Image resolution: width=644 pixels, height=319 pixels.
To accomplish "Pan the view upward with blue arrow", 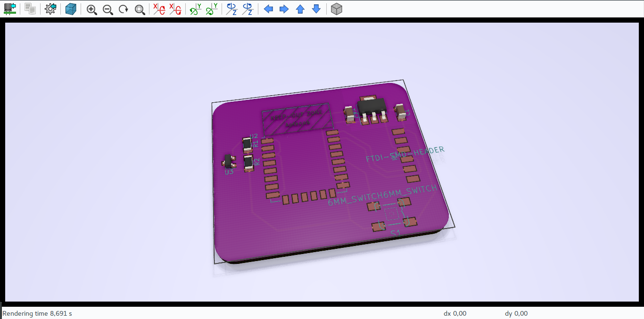I will pyautogui.click(x=300, y=8).
